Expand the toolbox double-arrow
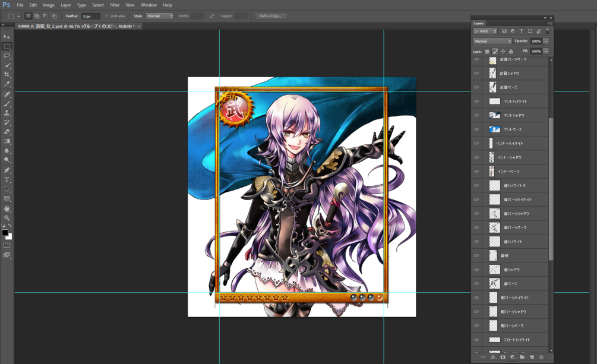597x364 pixels. point(3,25)
